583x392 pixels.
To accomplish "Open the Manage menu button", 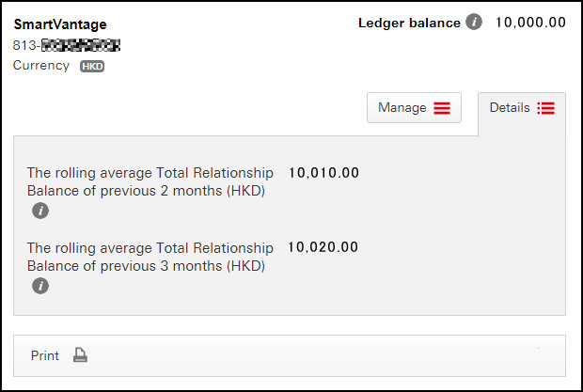I will (414, 108).
